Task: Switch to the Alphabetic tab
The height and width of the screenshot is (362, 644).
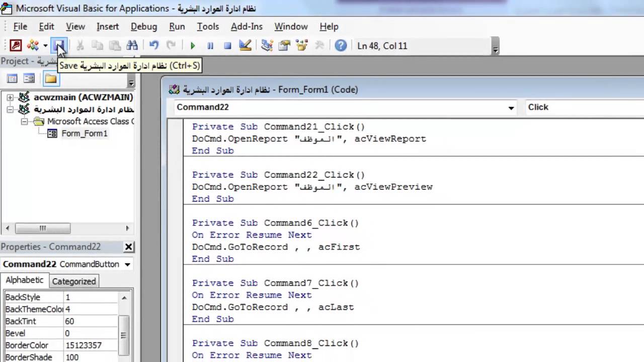Action: (x=25, y=280)
